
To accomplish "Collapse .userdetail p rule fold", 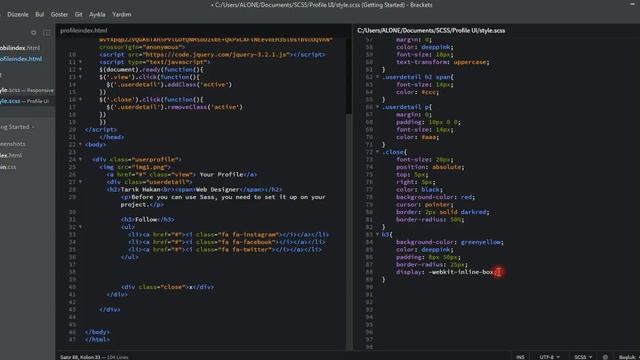I will 378,107.
